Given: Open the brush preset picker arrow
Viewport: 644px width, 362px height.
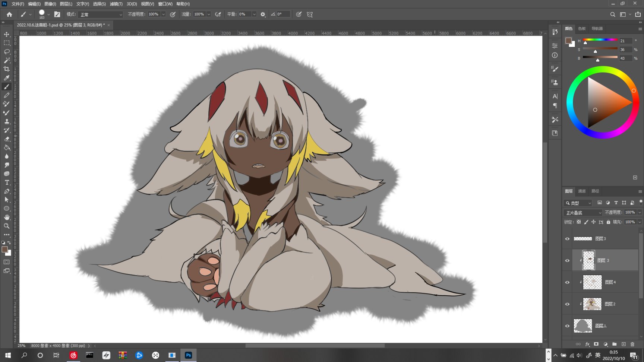Looking at the screenshot, I should point(48,15).
